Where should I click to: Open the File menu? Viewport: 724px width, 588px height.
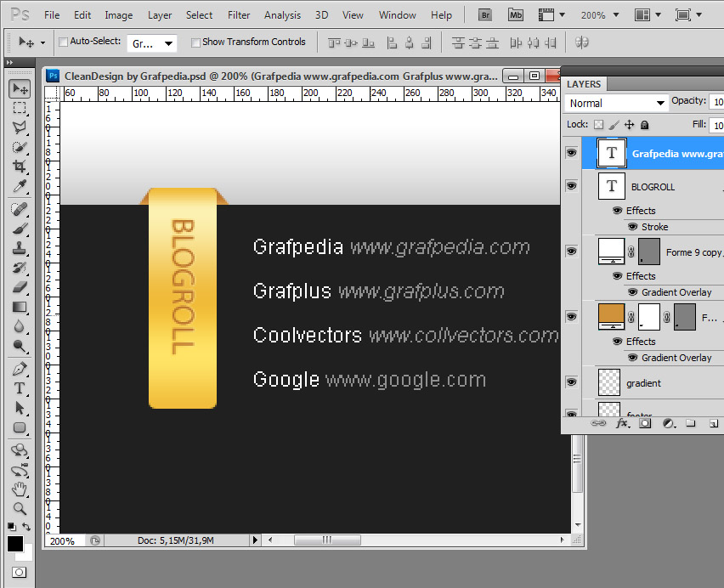point(52,15)
